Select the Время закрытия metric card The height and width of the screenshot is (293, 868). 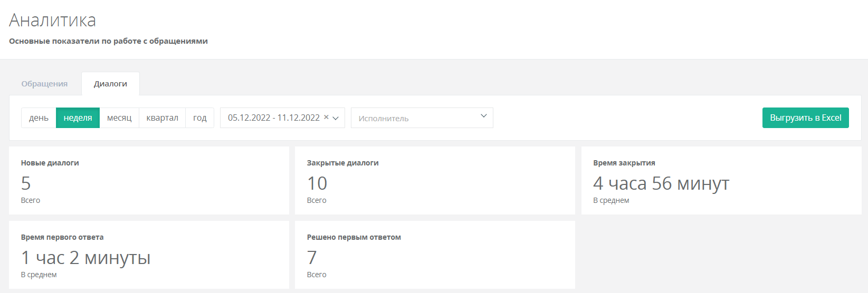[721, 181]
